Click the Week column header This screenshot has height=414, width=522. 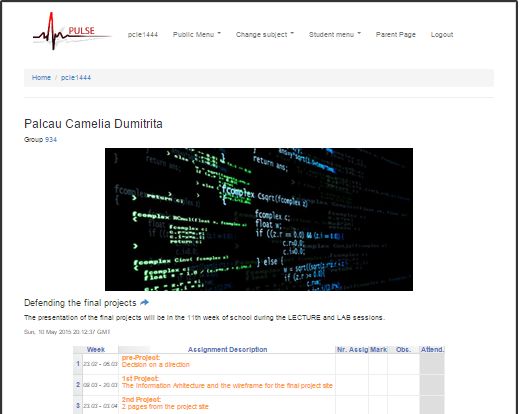pyautogui.click(x=96, y=349)
